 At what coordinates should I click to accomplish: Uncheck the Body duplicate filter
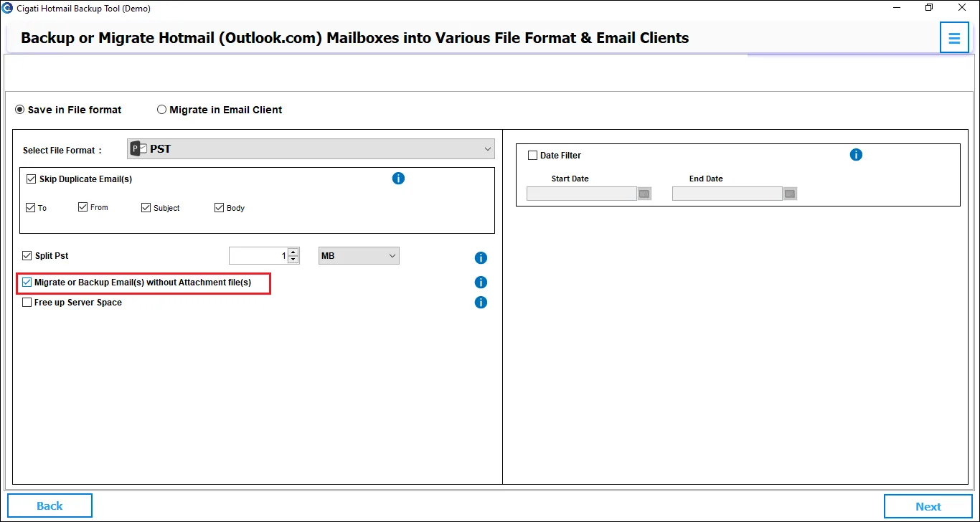coord(219,208)
